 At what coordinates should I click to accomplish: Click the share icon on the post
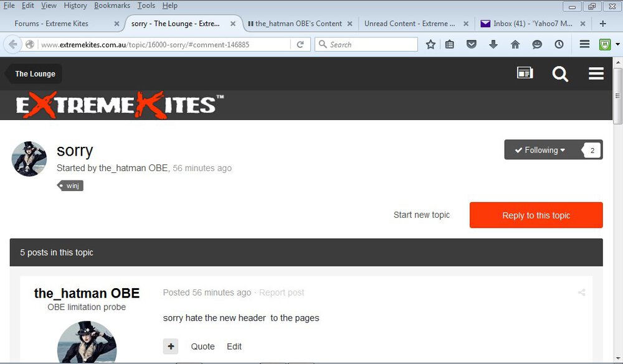(581, 292)
